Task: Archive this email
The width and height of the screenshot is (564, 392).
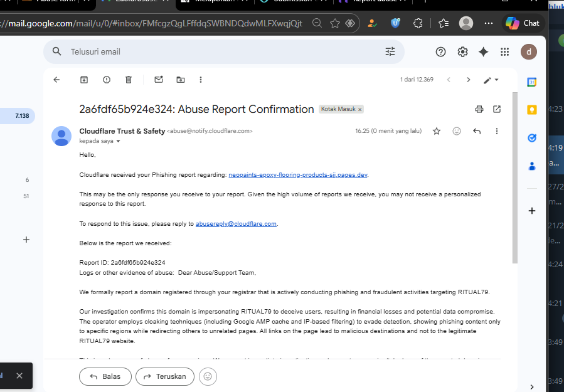Action: coord(84,80)
